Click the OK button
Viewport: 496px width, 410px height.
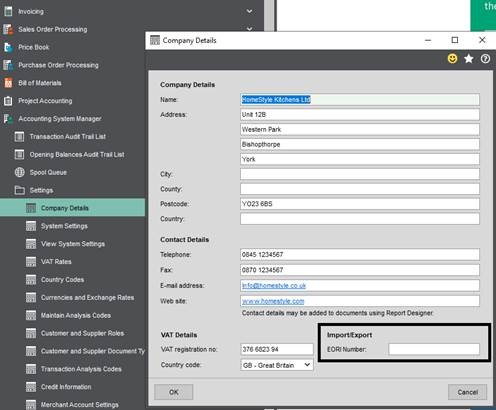pyautogui.click(x=174, y=392)
